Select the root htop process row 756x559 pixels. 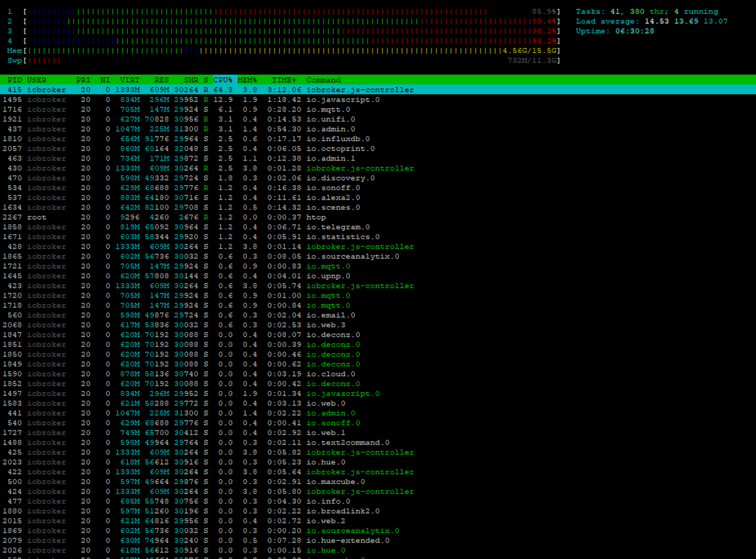tap(378, 217)
